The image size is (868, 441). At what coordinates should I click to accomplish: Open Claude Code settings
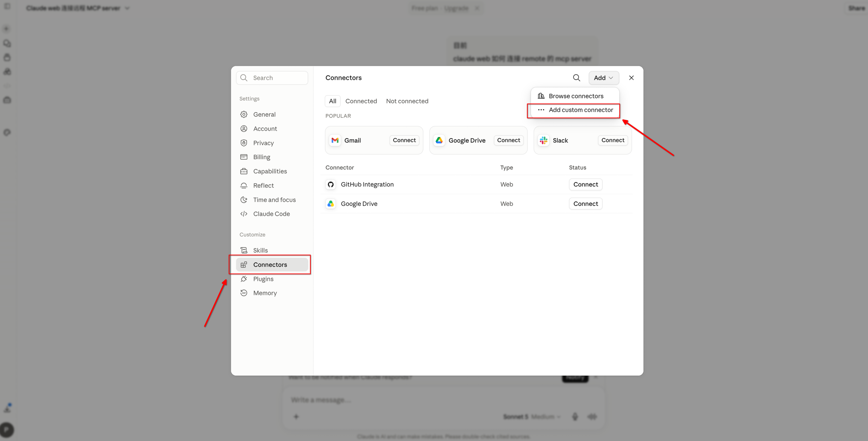click(272, 214)
